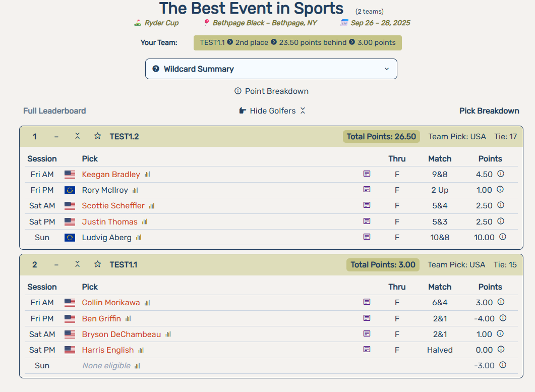Viewport: 535px width, 392px height.
Task: View match notes icon for Justin Thomas
Action: pyautogui.click(x=367, y=221)
